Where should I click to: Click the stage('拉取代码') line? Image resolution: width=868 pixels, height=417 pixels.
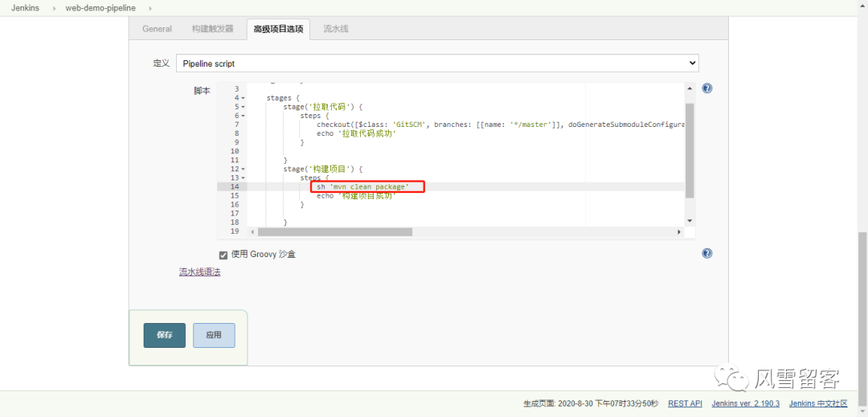[323, 107]
